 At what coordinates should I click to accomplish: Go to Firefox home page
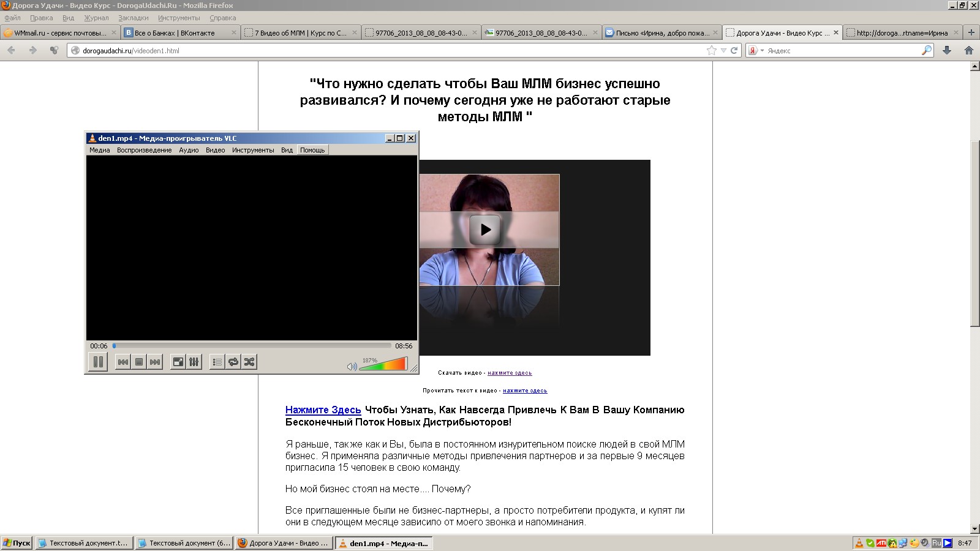(969, 50)
